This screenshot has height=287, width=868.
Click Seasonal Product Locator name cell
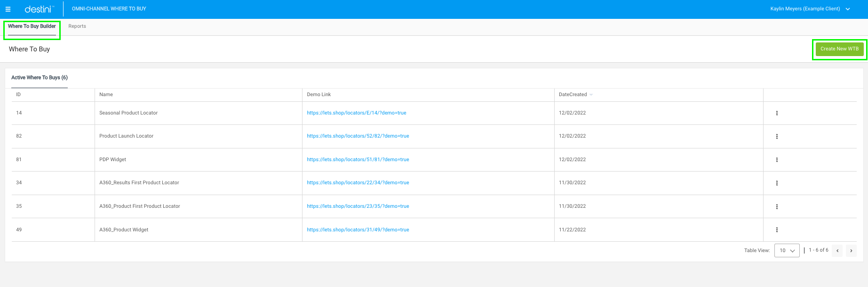(x=128, y=113)
